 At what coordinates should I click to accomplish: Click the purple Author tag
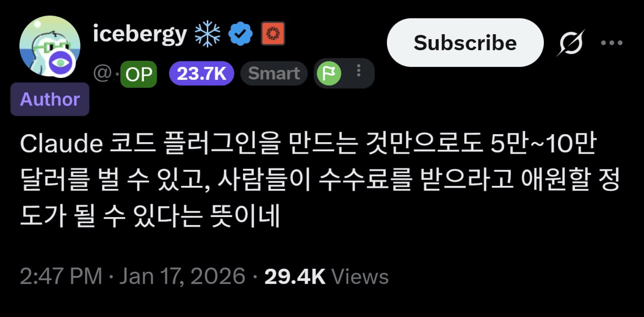(50, 99)
